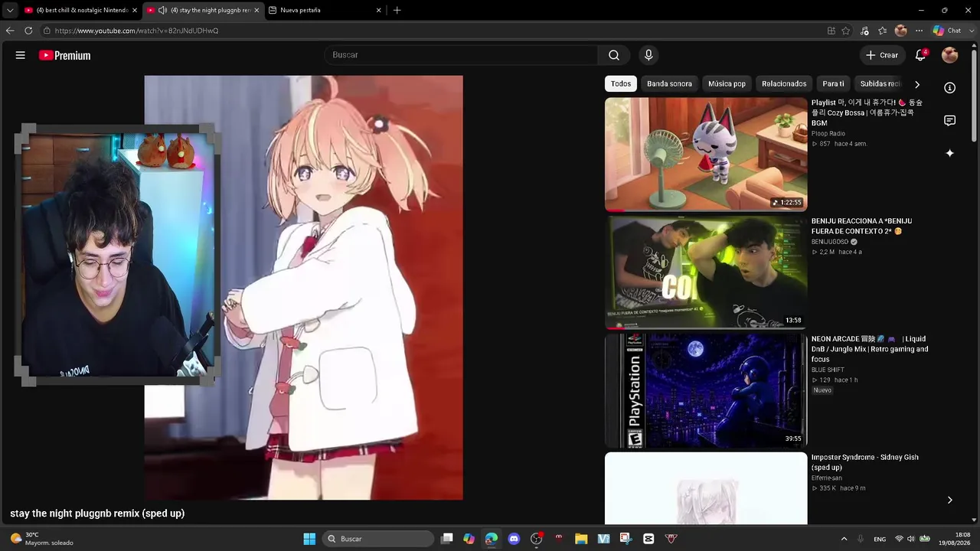Select the Todos filter chip
This screenshot has width=980, height=551.
point(621,83)
